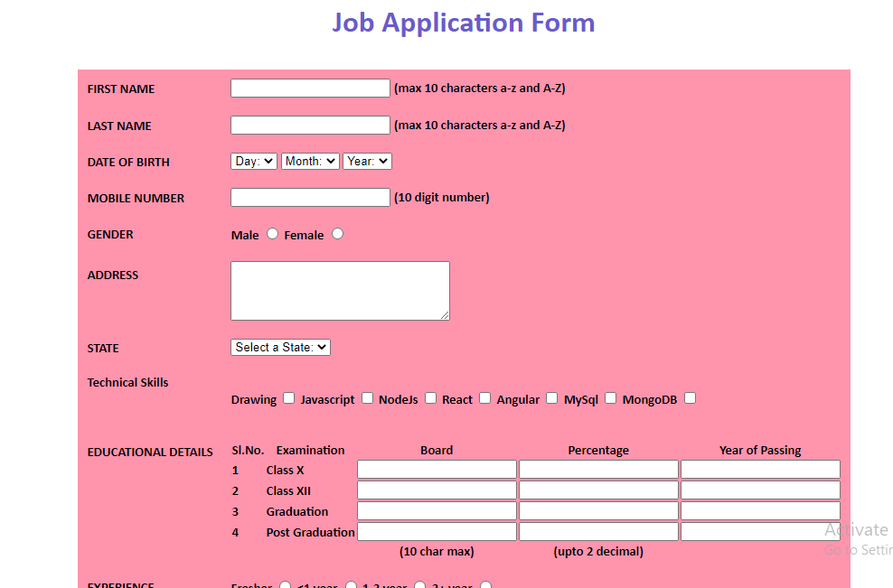893x588 pixels.
Task: Open the Month dropdown
Action: 310,160
